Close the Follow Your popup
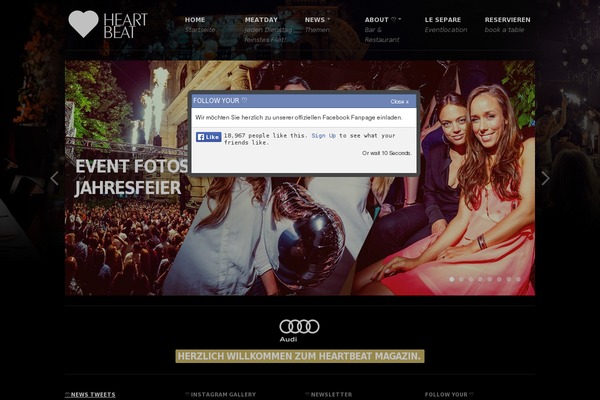 [x=399, y=101]
